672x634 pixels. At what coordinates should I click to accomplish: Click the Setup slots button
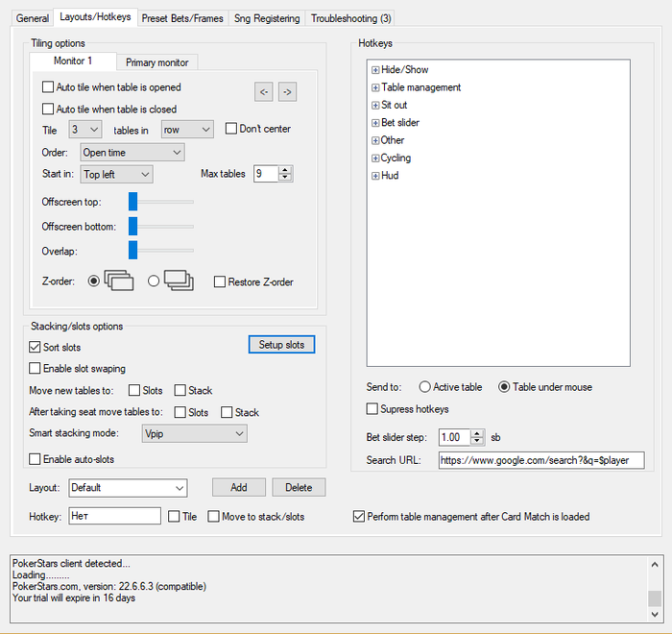click(281, 345)
